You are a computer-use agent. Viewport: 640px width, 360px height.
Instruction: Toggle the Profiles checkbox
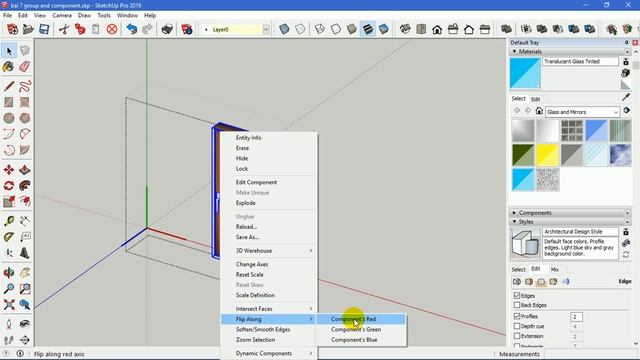click(x=517, y=316)
